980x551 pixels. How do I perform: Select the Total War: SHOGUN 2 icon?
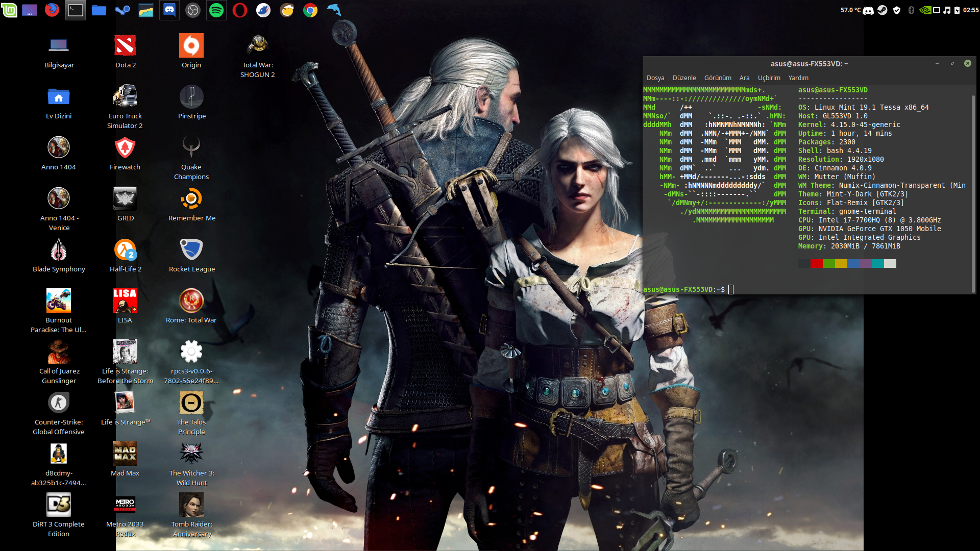(258, 56)
